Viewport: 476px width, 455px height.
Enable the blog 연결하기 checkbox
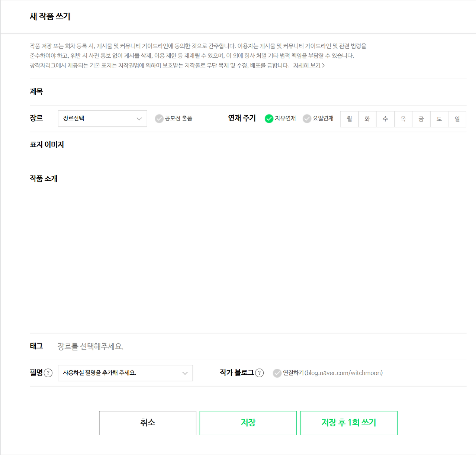click(x=277, y=373)
